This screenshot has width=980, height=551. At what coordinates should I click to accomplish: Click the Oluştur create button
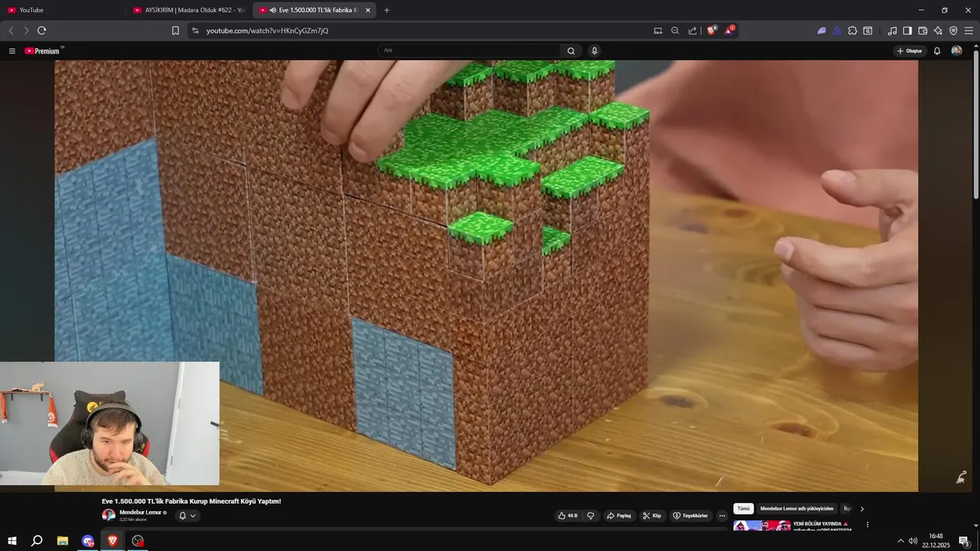[910, 51]
